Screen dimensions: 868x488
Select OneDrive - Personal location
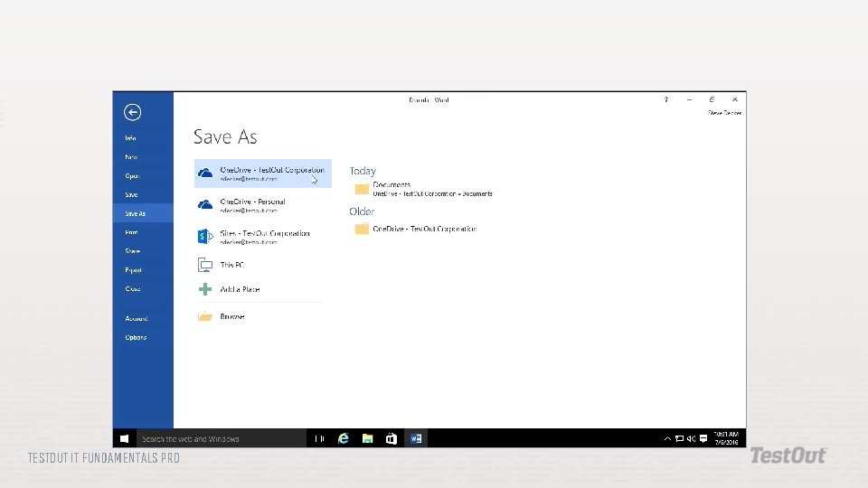(263, 205)
